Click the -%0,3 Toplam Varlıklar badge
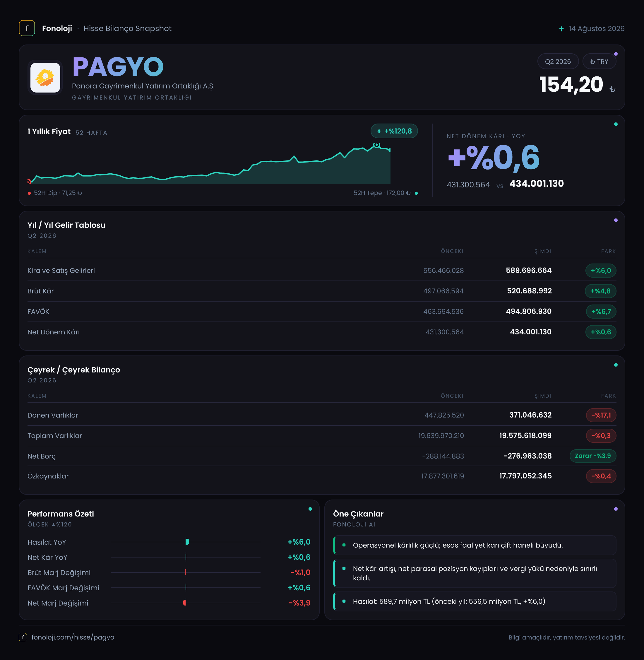 [601, 435]
